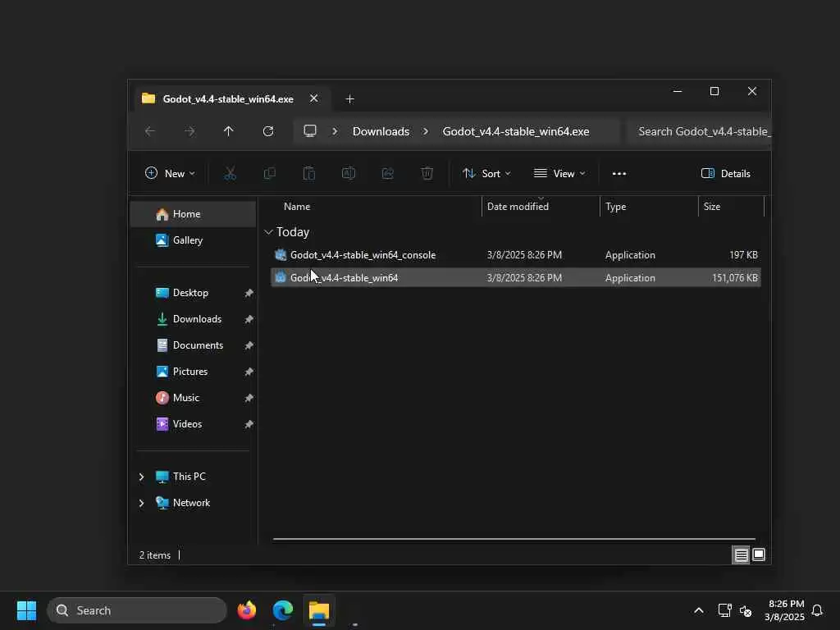Unpin Downloads from quick access
Image resolution: width=840 pixels, height=630 pixels.
249,319
